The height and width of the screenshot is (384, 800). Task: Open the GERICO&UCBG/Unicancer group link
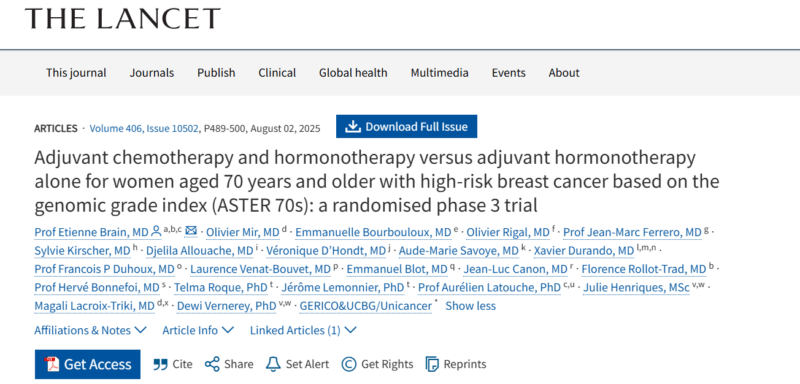pyautogui.click(x=365, y=306)
